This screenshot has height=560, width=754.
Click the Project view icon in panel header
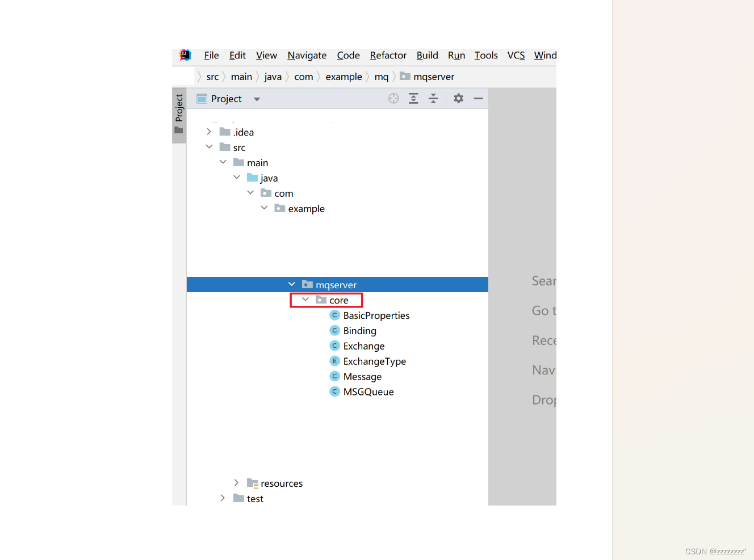202,99
